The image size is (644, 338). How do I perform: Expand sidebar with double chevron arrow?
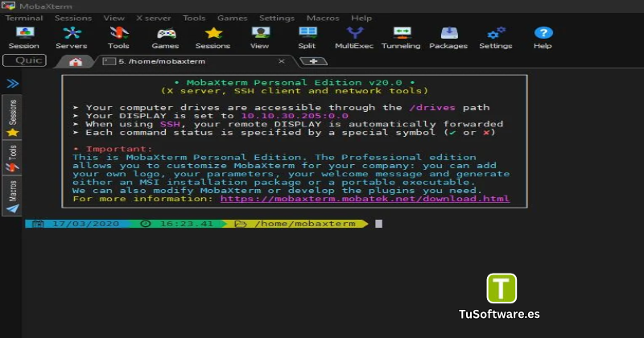12,84
